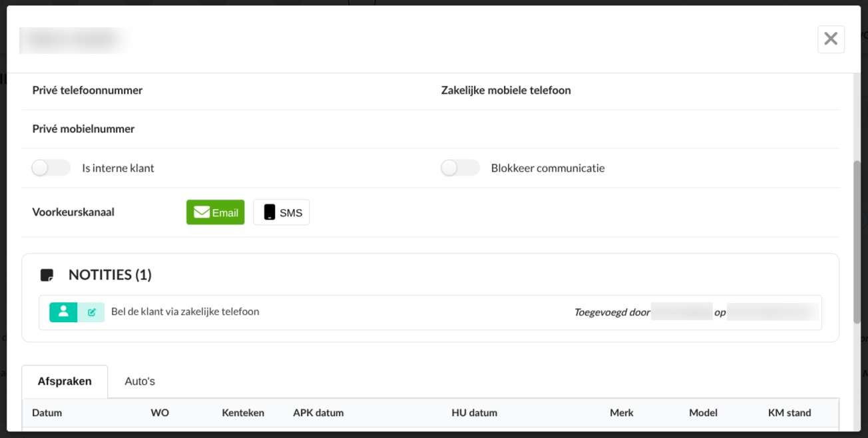
Task: Toggle the 'Is interne klant' switch
Action: coord(51,168)
